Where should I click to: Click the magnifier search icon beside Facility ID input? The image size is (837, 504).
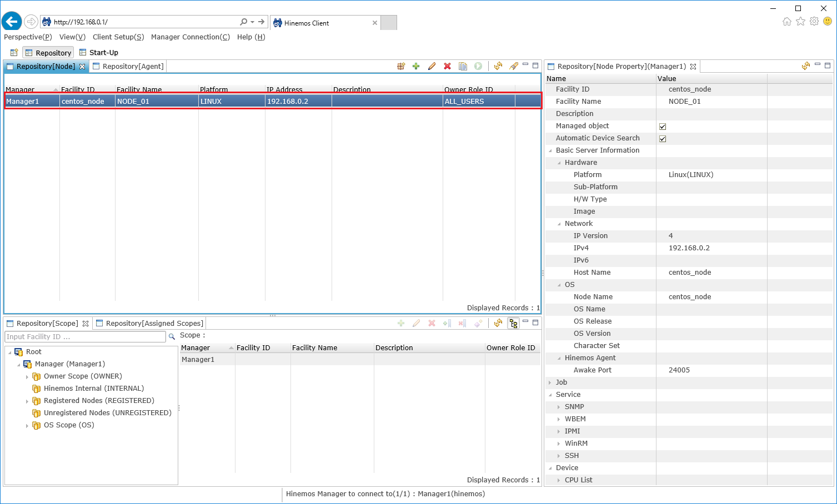[x=172, y=336]
